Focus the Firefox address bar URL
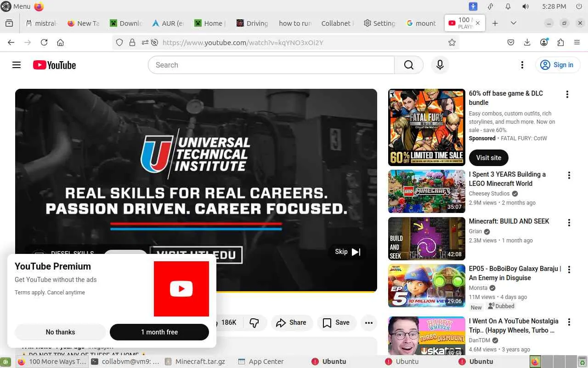This screenshot has height=368, width=588. 285,42
